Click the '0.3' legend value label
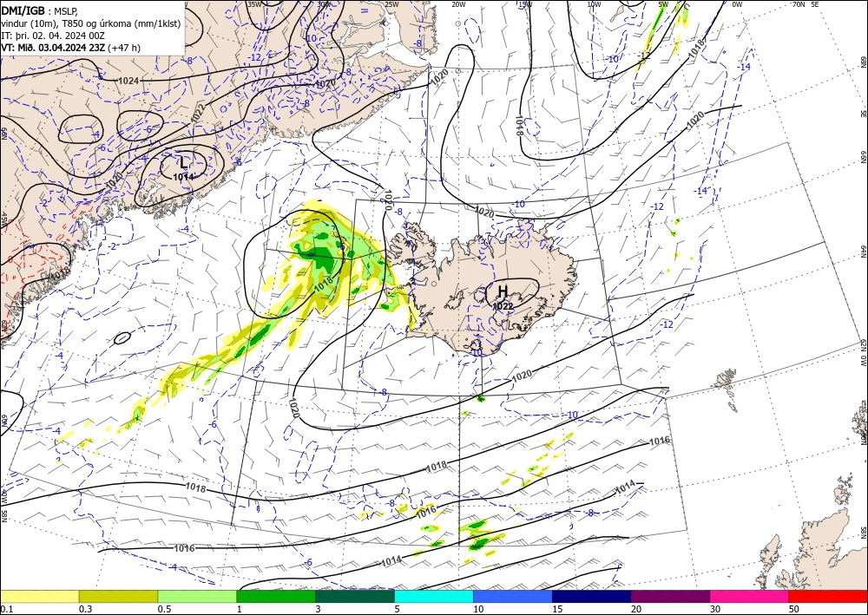The width and height of the screenshot is (868, 615). (85, 609)
